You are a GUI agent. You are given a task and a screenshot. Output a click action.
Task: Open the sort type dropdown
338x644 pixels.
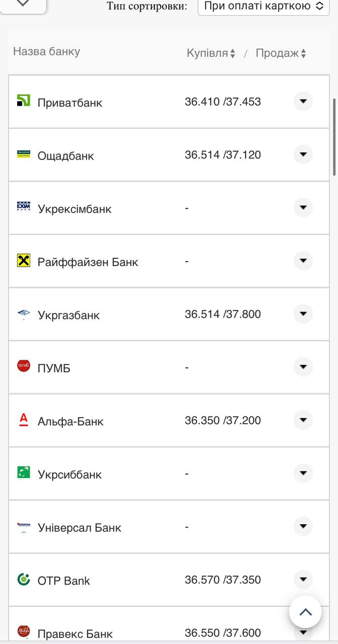tap(263, 6)
